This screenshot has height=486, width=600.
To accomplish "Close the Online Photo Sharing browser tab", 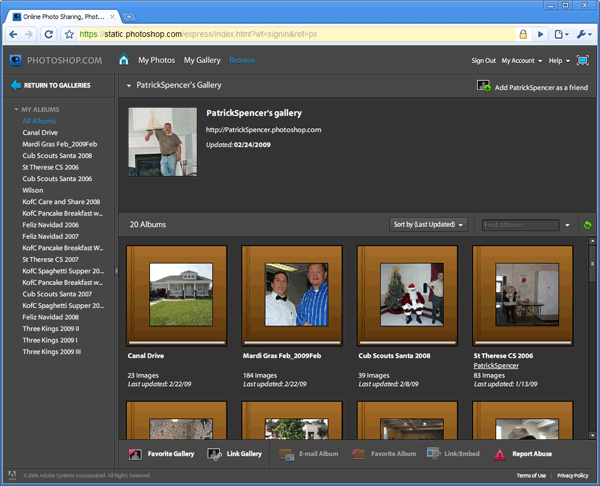I will pyautogui.click(x=112, y=17).
